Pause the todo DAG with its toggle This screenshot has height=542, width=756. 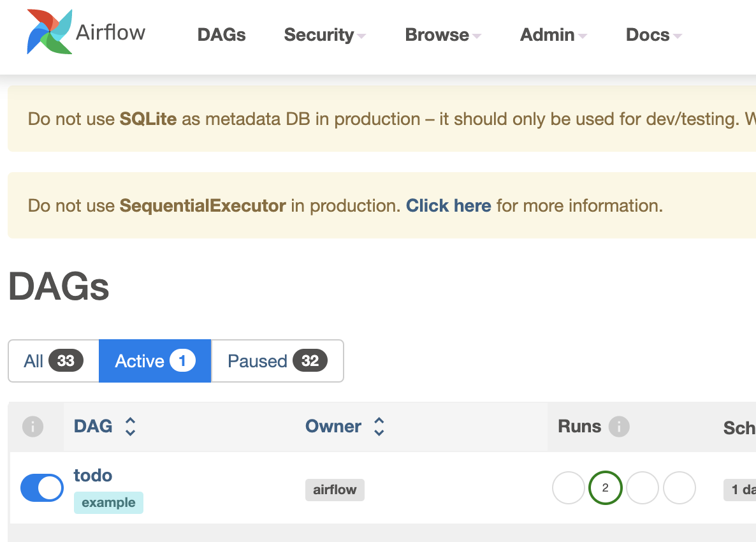(x=42, y=488)
